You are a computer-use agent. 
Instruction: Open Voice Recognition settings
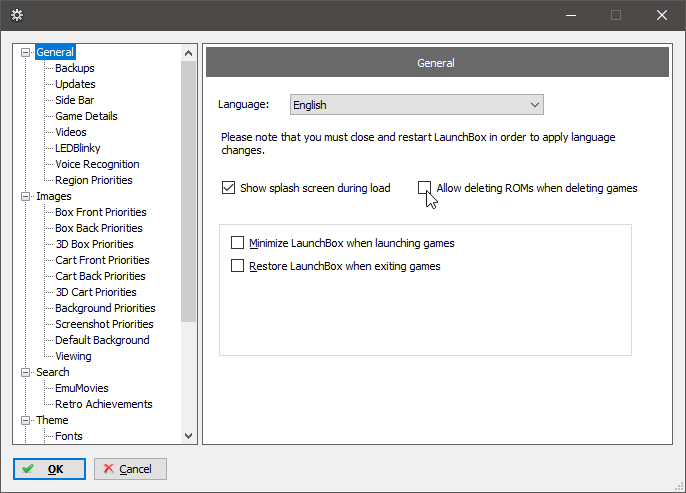click(97, 164)
